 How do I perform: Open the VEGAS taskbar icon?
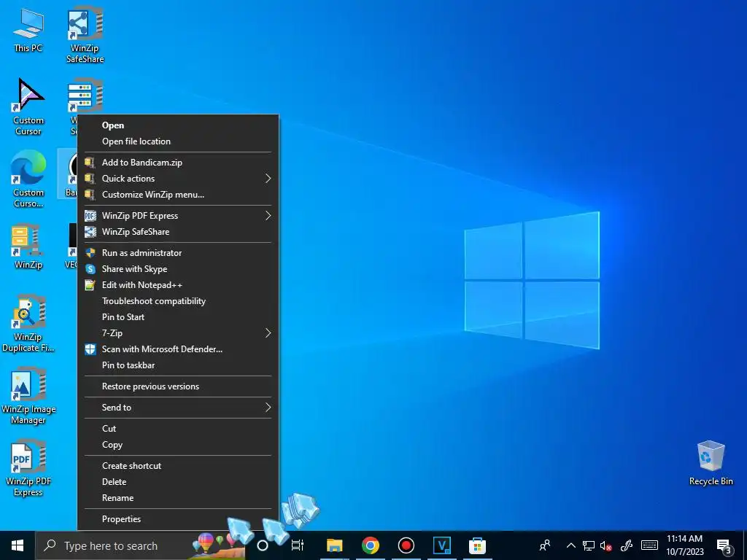pyautogui.click(x=441, y=545)
